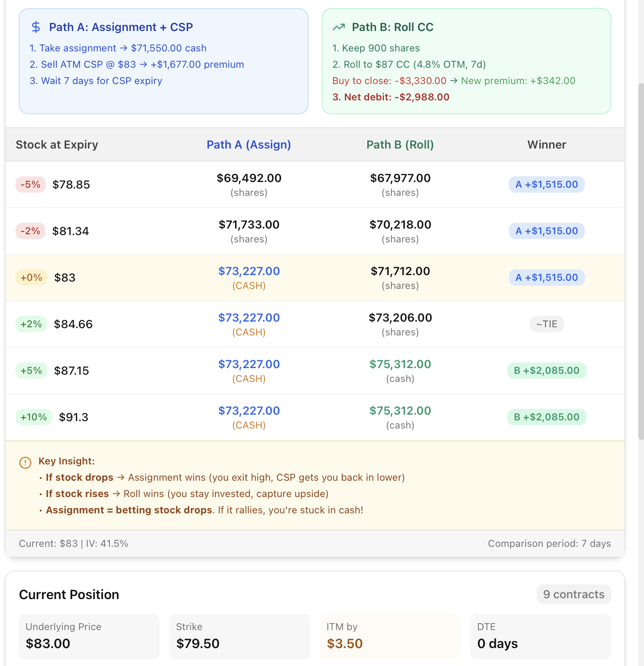Screen dimensions: 644x666
Task: Click the Underlying Price $83.00 card
Action: [x=89, y=637]
